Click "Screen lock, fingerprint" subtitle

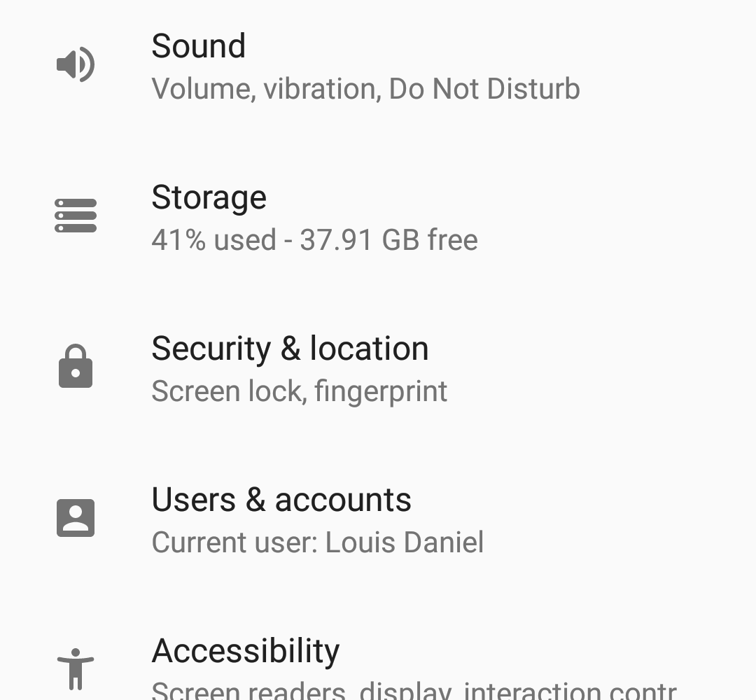(x=299, y=392)
